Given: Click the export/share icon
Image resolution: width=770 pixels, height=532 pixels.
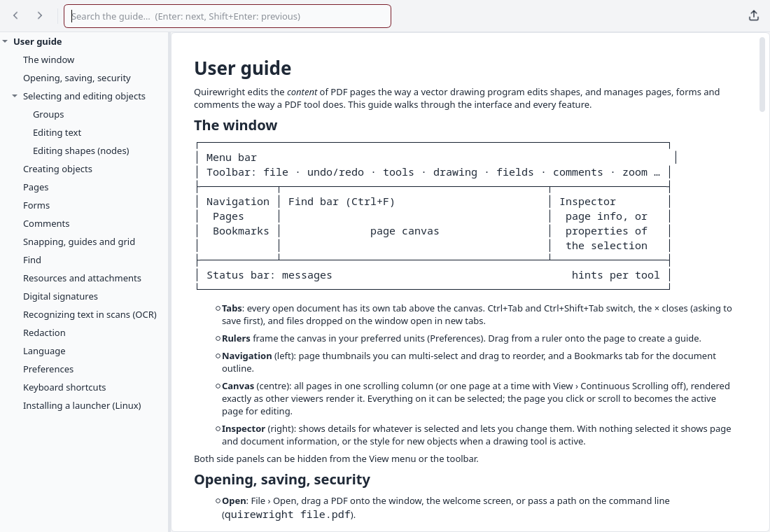Looking at the screenshot, I should point(754,15).
